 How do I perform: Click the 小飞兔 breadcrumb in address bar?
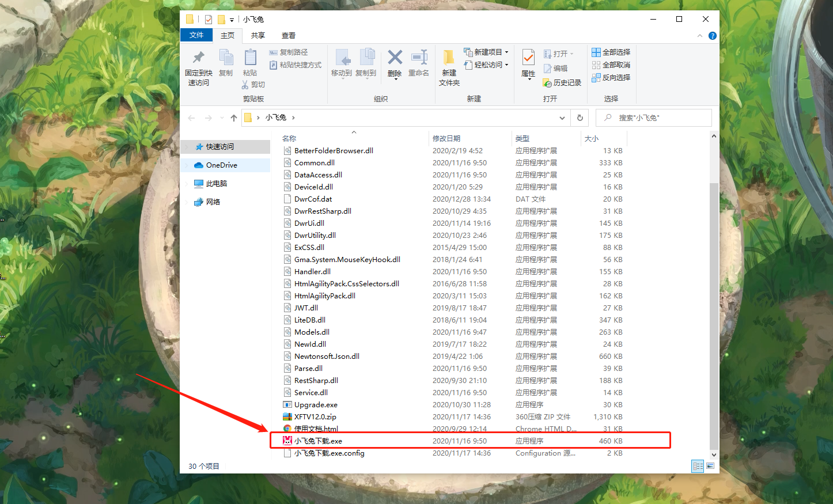point(276,118)
